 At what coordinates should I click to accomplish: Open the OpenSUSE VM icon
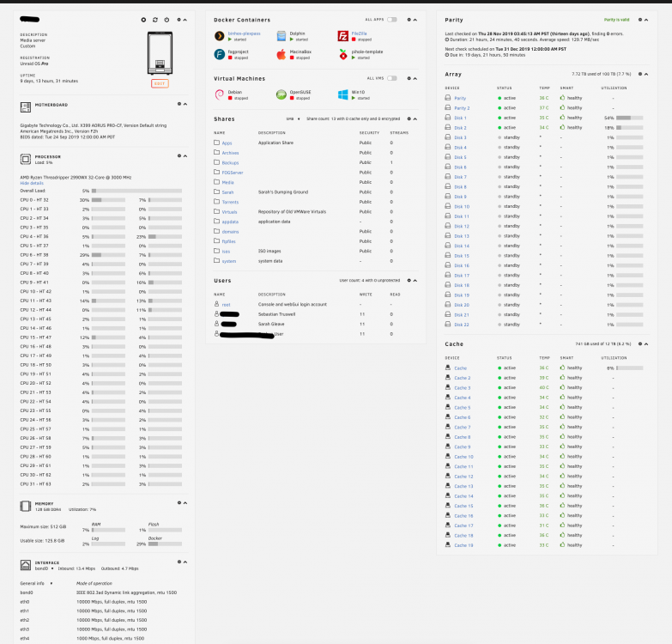pos(282,94)
